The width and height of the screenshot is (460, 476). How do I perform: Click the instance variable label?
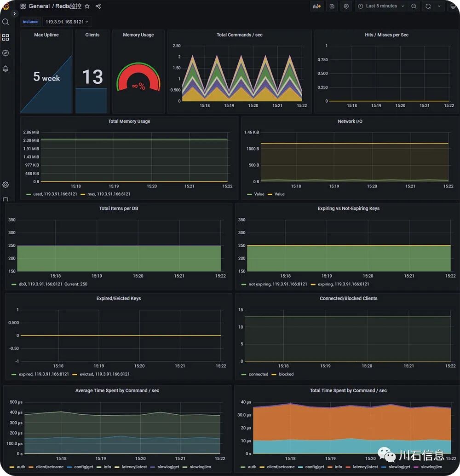point(31,22)
